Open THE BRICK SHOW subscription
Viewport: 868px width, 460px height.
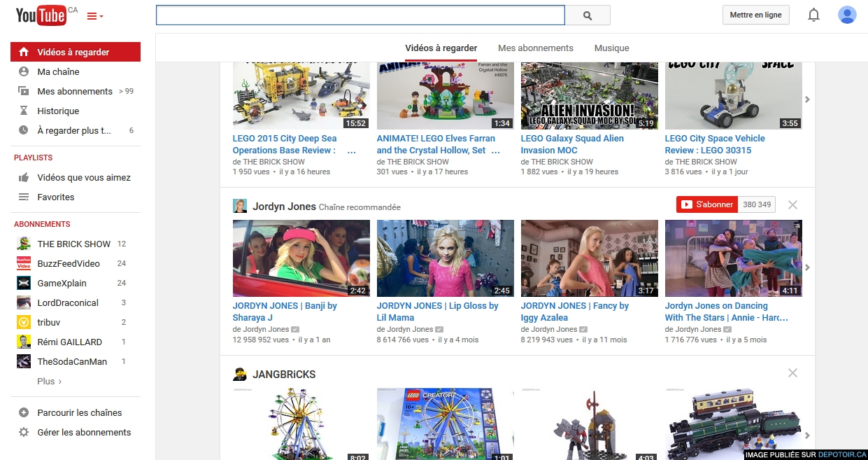coord(76,244)
